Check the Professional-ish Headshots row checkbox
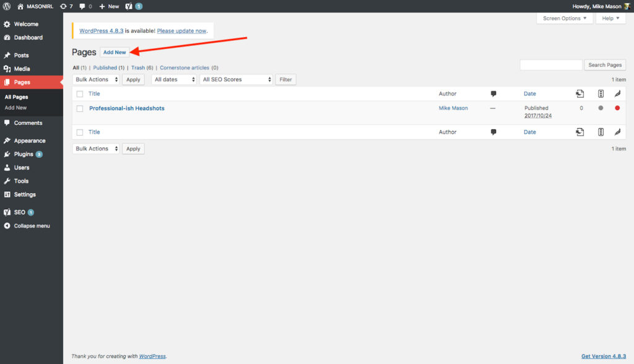Screen dimensions: 634x364 pyautogui.click(x=80, y=109)
